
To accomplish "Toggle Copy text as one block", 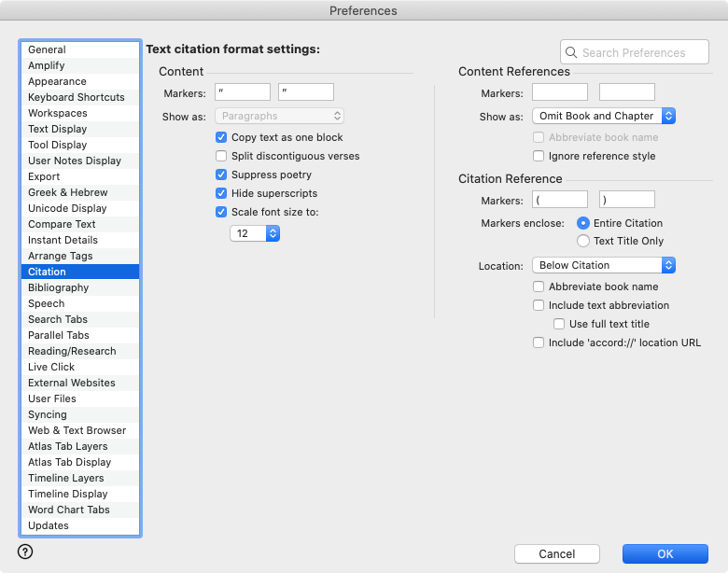I will click(222, 137).
